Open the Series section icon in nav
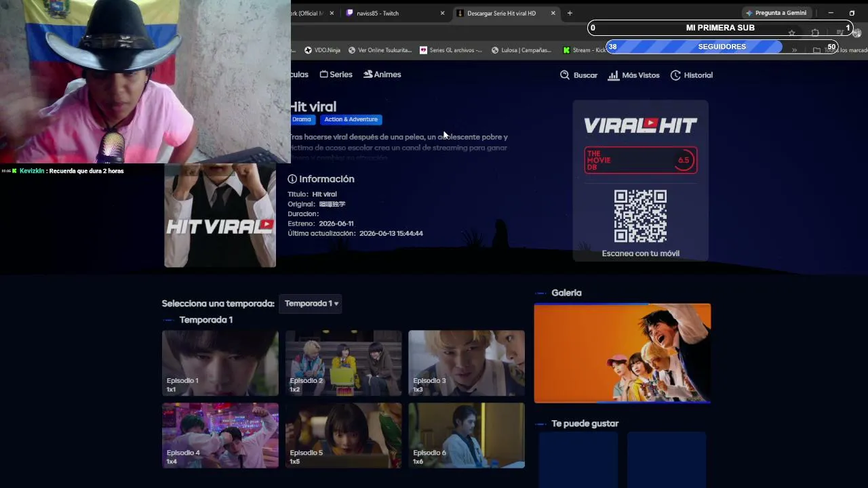 click(x=324, y=75)
